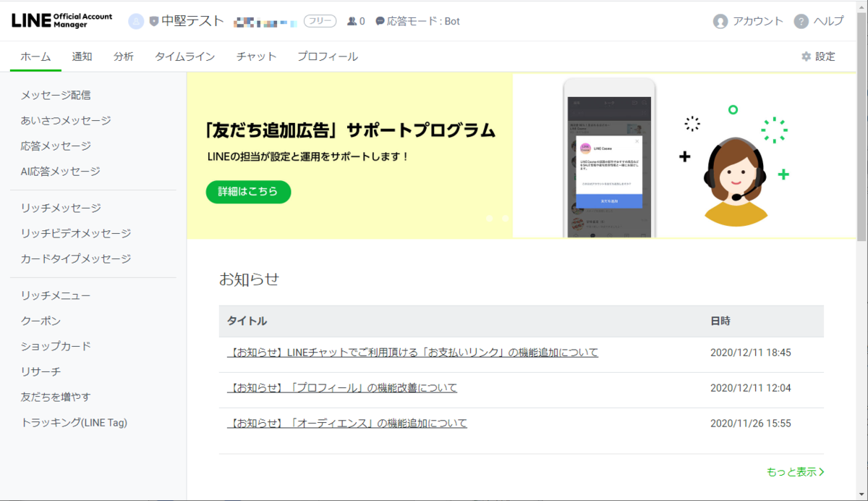Image resolution: width=868 pixels, height=501 pixels.
Task: Click the ヘルプ text link
Action: pos(828,21)
